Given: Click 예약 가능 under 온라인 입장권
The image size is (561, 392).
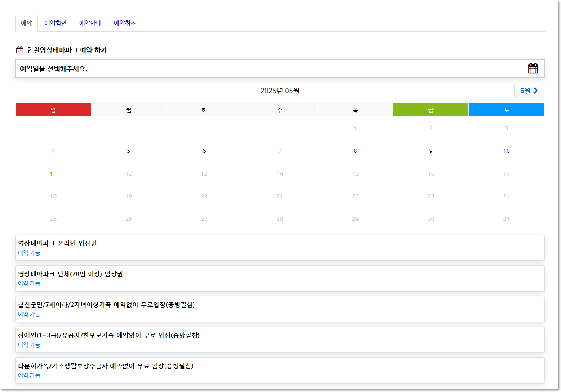Looking at the screenshot, I should point(29,253).
